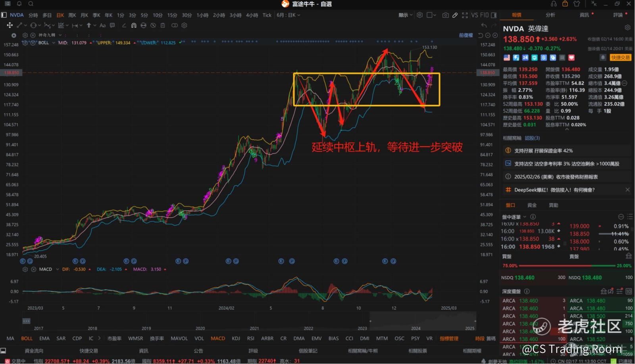635x364 pixels.
Task: Open drawing settings gear in the toolbar
Action: point(184,25)
